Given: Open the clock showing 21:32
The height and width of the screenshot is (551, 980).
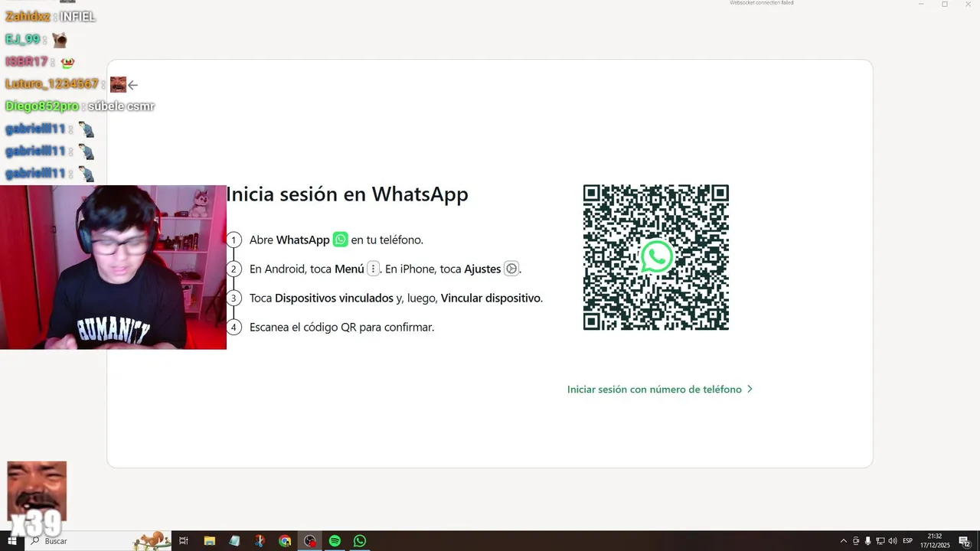Looking at the screenshot, I should 935,541.
